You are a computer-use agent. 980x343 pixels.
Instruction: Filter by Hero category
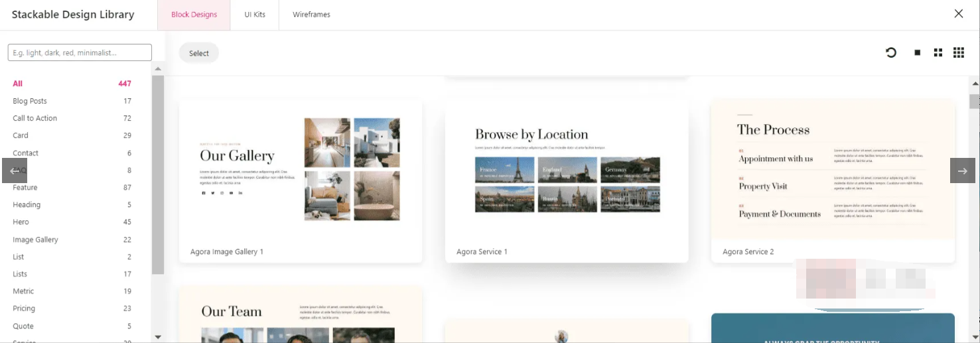[72, 222]
